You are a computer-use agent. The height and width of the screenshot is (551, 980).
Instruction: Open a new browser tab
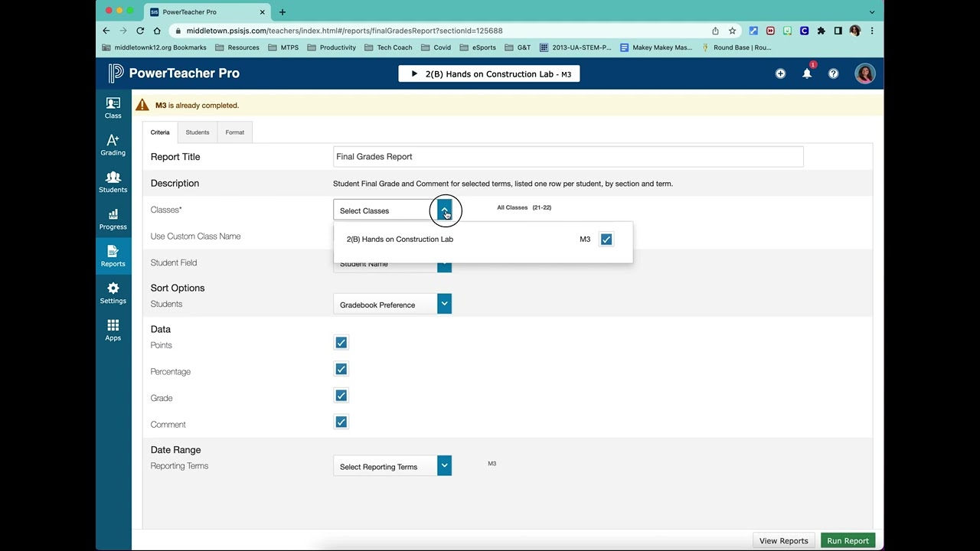click(283, 12)
